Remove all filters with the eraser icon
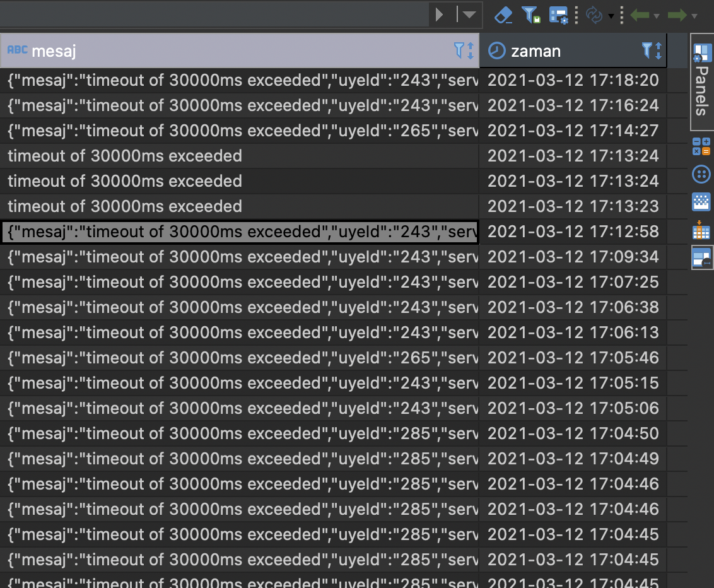 tap(503, 15)
